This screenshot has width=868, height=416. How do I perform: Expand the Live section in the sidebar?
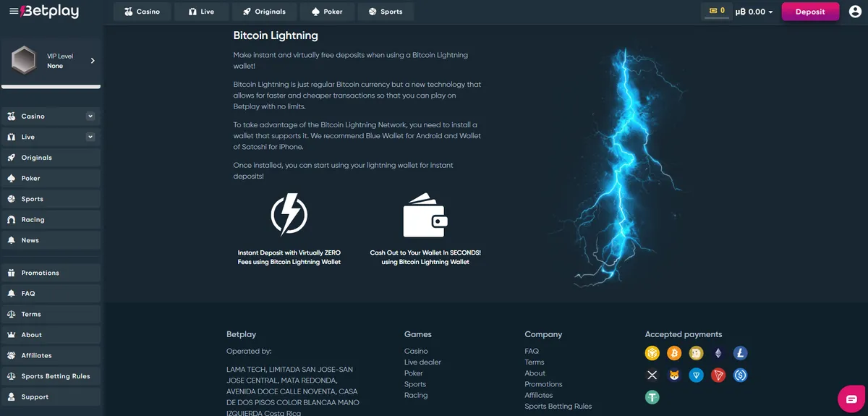point(90,137)
